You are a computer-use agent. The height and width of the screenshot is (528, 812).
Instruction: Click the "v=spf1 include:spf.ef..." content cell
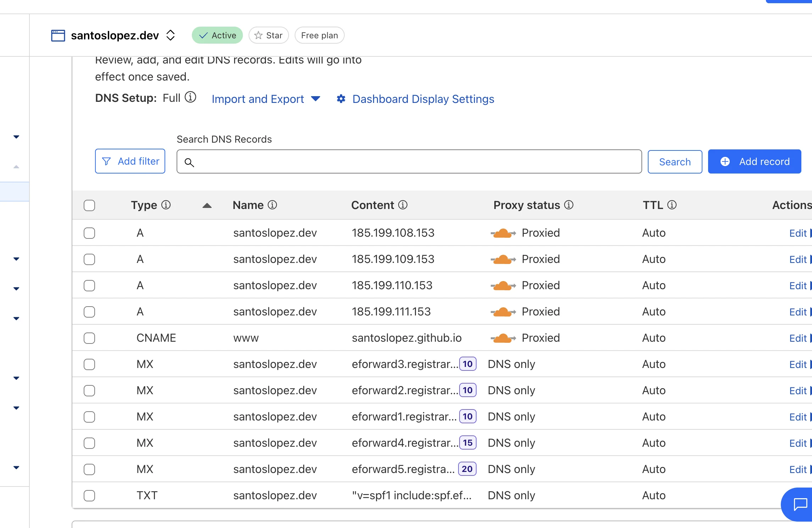(412, 495)
